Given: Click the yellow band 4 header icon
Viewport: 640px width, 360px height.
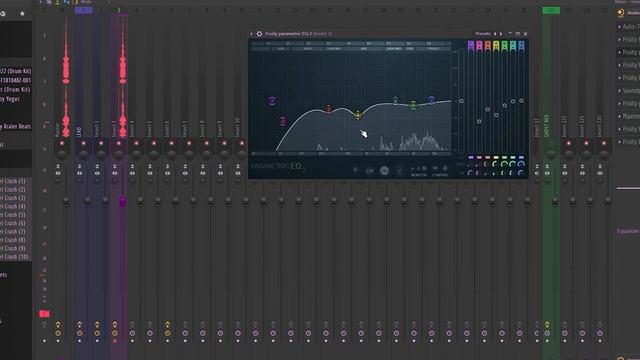Looking at the screenshot, I should 496,45.
